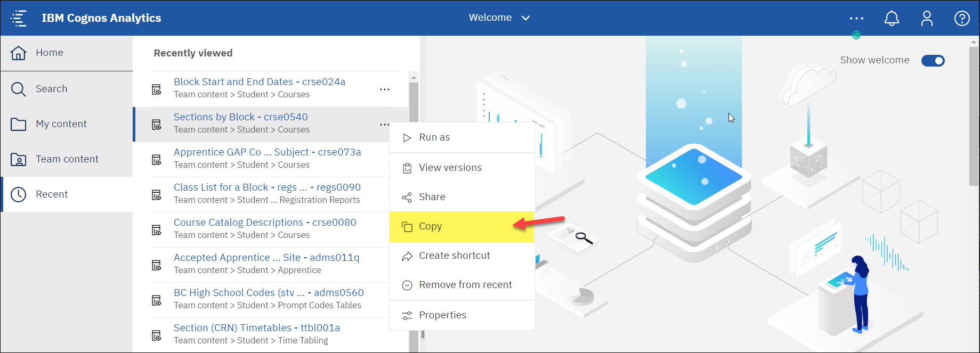Go to Home in sidebar
Screen dimensions: 980x353
pyautogui.click(x=67, y=53)
